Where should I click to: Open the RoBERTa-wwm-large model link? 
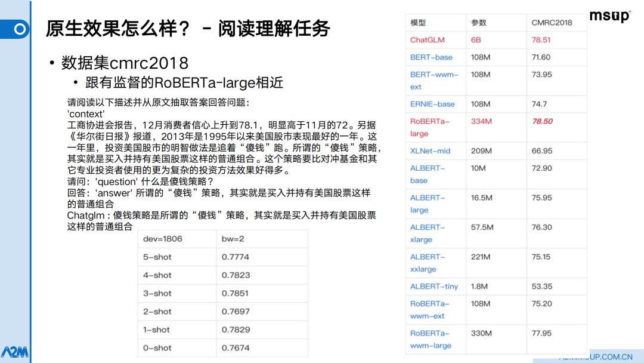[431, 339]
